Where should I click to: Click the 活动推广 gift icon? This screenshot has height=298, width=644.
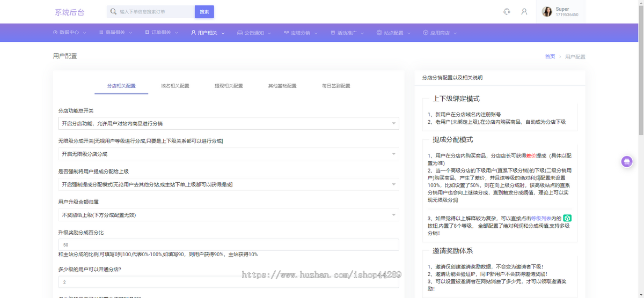coord(333,32)
